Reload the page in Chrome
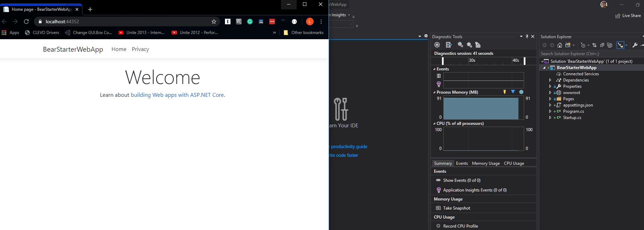The width and height of the screenshot is (644, 230). pyautogui.click(x=26, y=22)
